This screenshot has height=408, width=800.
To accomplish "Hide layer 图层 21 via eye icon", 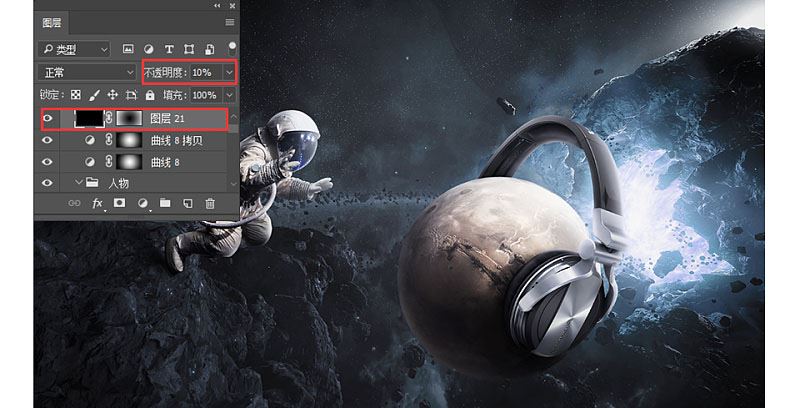I will (47, 118).
